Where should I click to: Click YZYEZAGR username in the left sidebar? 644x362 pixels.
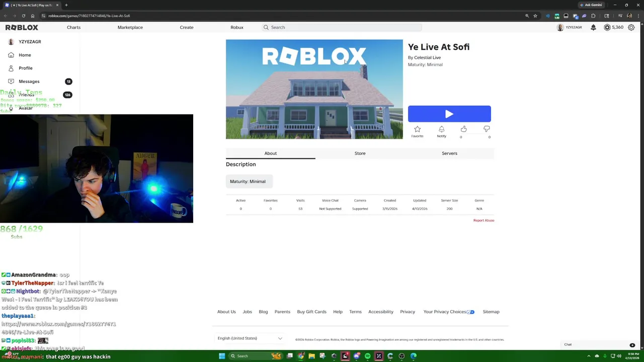30,42
